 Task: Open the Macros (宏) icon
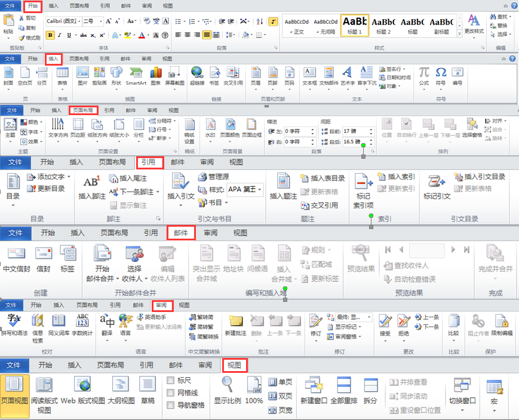[x=495, y=387]
